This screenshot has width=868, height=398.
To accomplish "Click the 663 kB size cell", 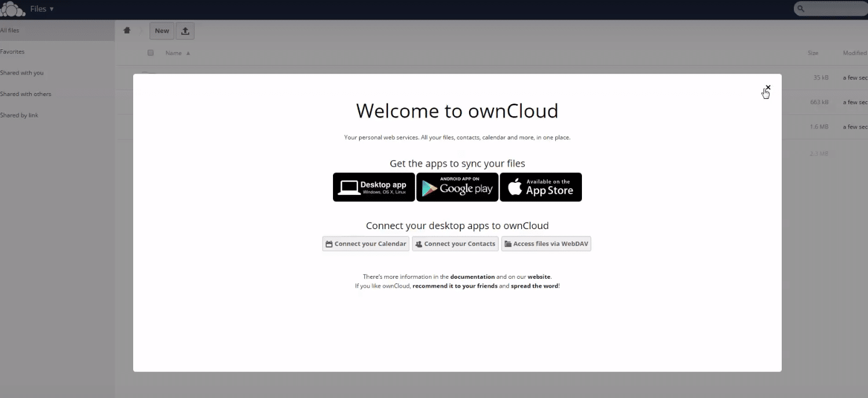I will 819,102.
